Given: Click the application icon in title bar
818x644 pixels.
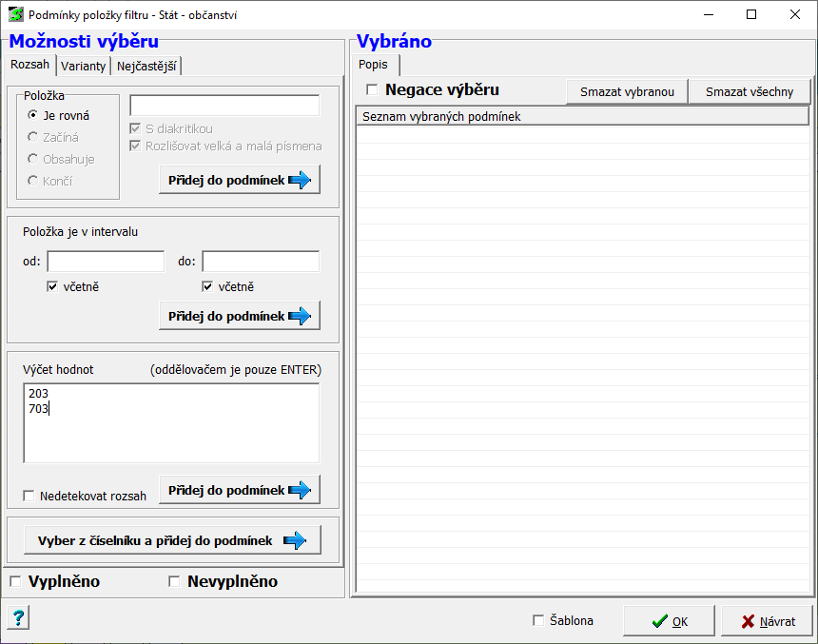Looking at the screenshot, I should [x=15, y=15].
